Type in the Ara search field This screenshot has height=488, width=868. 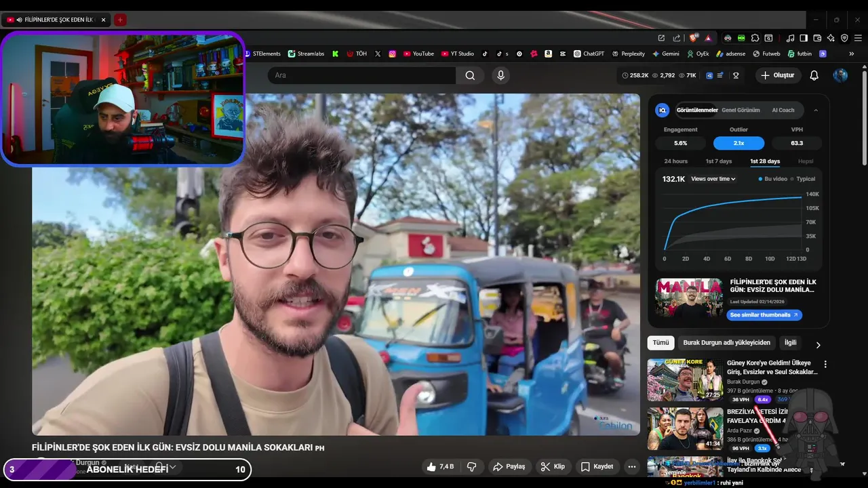(361, 75)
